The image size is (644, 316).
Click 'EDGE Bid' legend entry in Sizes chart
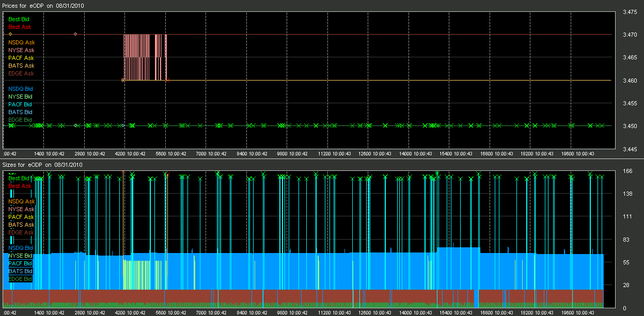20,279
